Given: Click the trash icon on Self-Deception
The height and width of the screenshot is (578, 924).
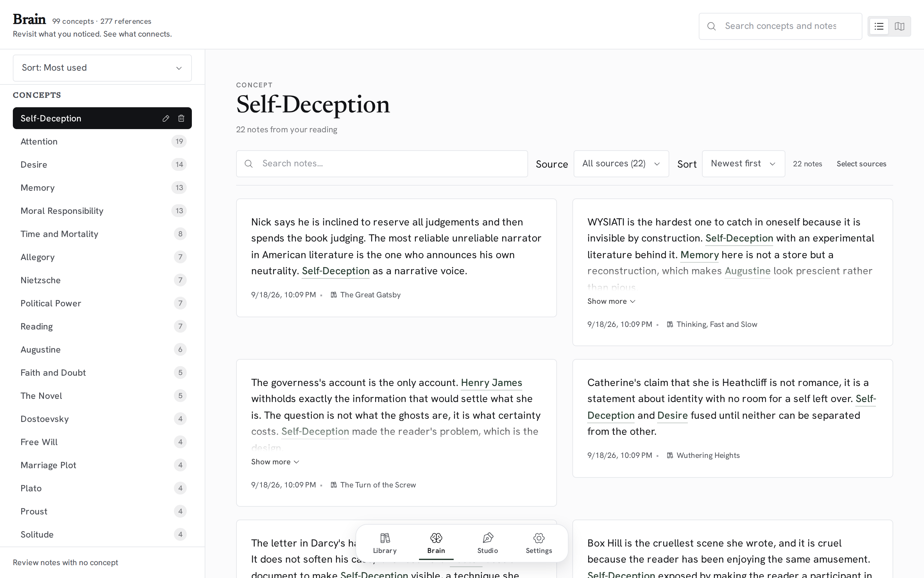Looking at the screenshot, I should pyautogui.click(x=181, y=118).
